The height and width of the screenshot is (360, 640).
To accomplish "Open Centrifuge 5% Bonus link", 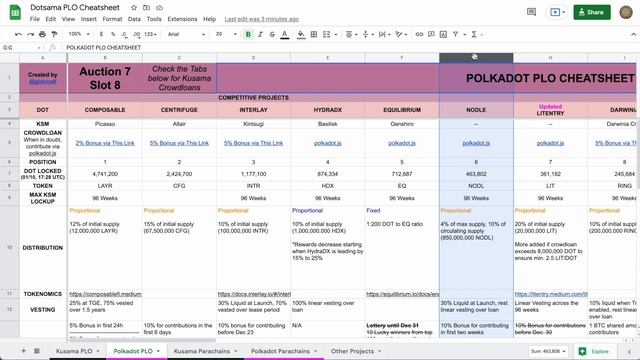I will pos(179,143).
